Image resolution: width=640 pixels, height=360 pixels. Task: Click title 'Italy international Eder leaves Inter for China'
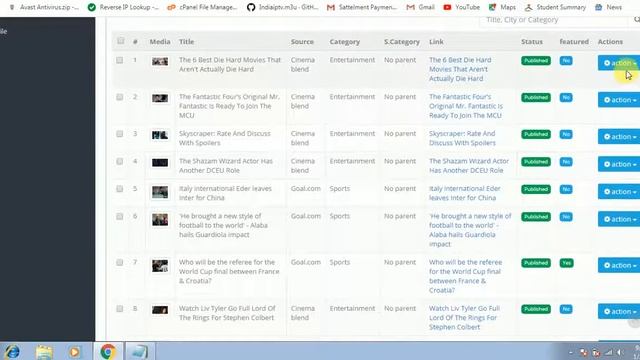pos(225,193)
